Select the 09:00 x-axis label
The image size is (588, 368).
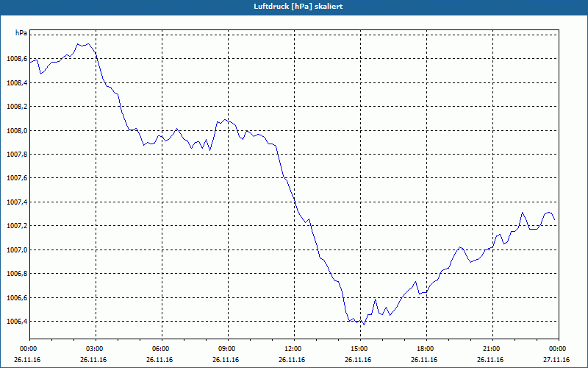pyautogui.click(x=226, y=349)
